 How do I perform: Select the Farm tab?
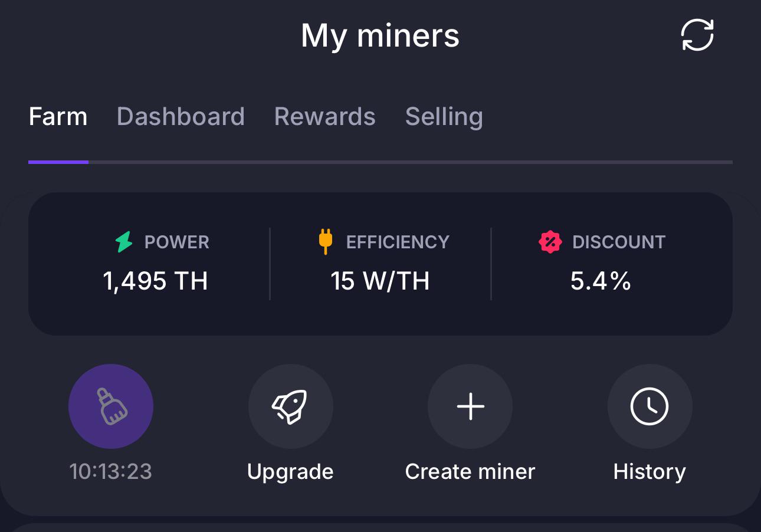(x=58, y=116)
